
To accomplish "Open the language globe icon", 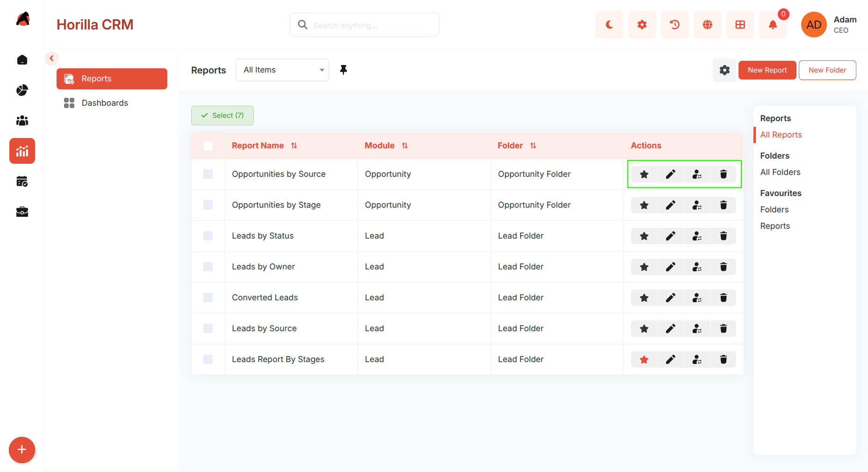I will (707, 25).
